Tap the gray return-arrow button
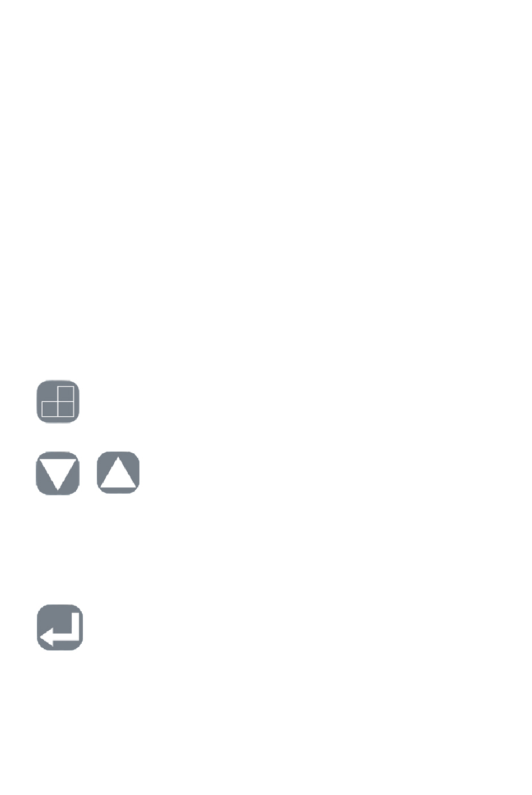 point(60,627)
